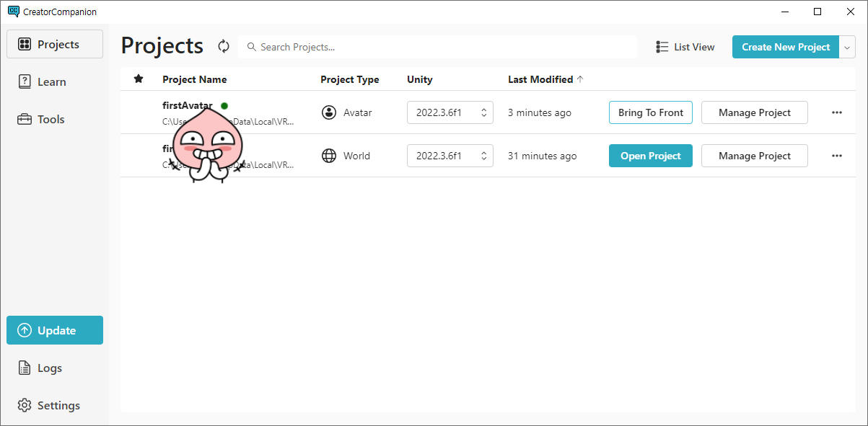
Task: Open Unity version dropdown for firstAvatar
Action: coord(450,112)
